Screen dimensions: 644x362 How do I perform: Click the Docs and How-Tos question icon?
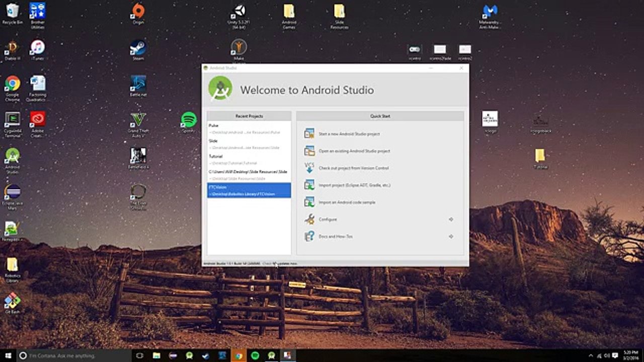pos(309,236)
